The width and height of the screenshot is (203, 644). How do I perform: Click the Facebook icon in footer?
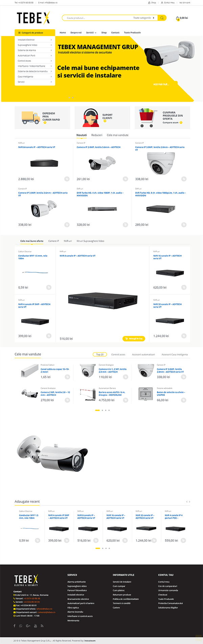point(15,626)
